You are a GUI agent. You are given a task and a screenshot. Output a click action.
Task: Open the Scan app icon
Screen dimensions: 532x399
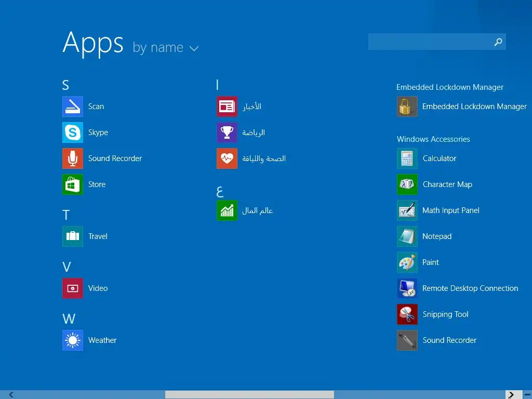(73, 107)
